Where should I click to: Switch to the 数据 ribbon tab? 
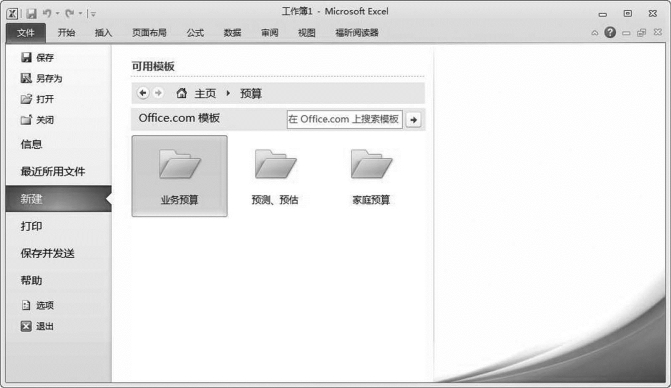(232, 33)
